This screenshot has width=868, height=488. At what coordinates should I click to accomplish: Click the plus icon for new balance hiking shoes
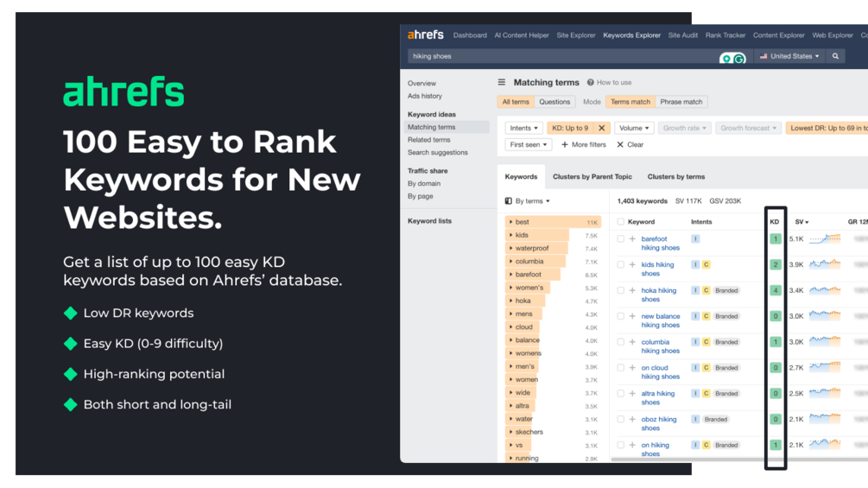coord(632,316)
